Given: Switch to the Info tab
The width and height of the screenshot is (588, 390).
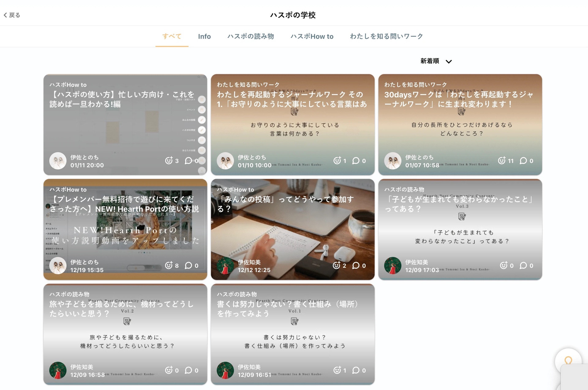Looking at the screenshot, I should 204,36.
